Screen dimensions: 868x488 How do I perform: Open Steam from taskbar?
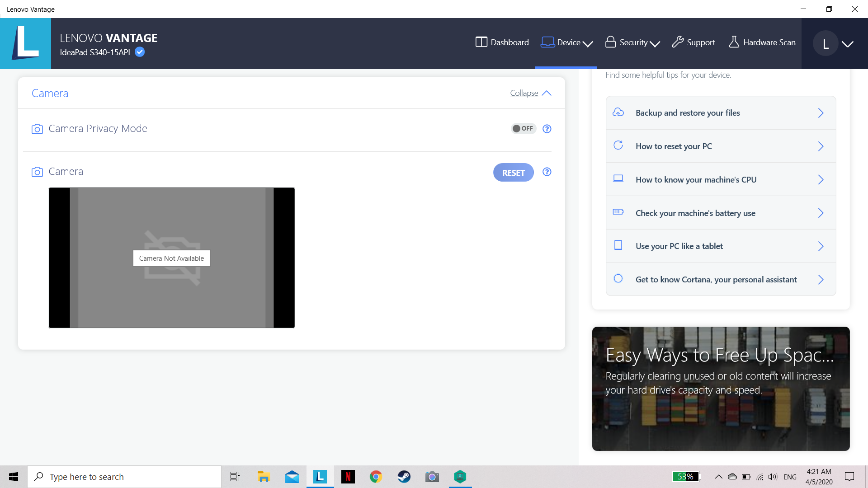tap(404, 477)
